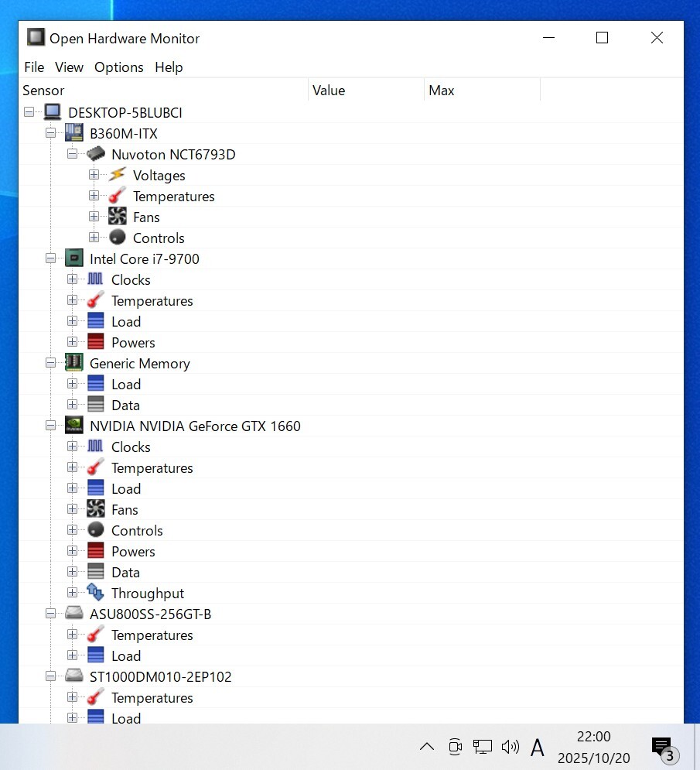Click the Clocks waveform icon under NVIDIA GPU
700x770 pixels.
[x=95, y=447]
